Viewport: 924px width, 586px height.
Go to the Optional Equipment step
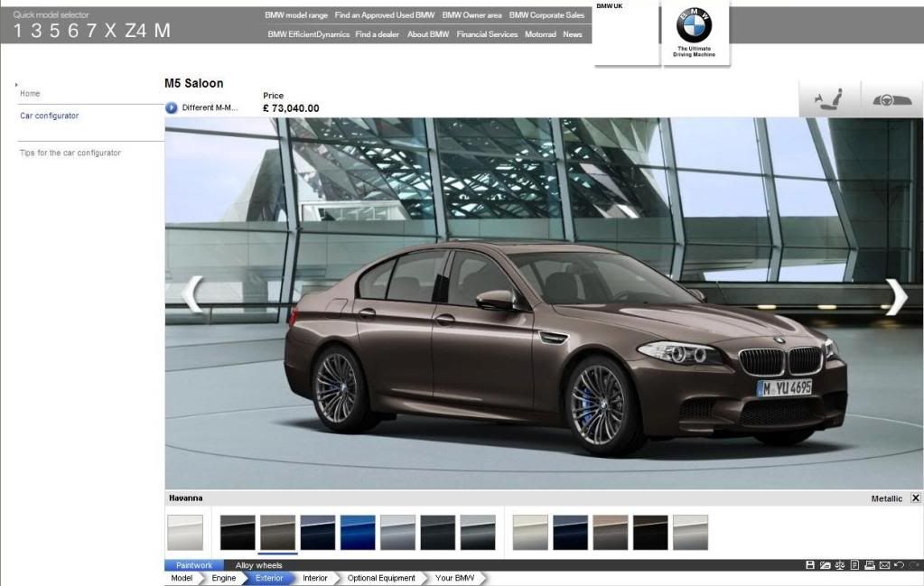click(381, 579)
